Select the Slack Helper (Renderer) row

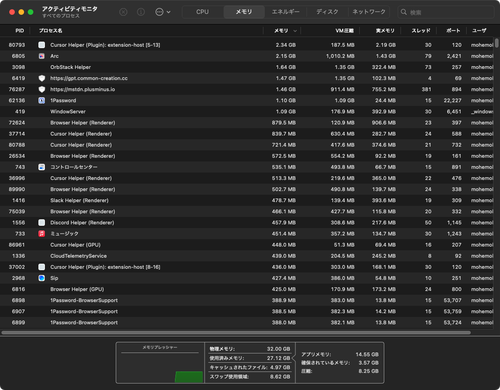click(247, 200)
